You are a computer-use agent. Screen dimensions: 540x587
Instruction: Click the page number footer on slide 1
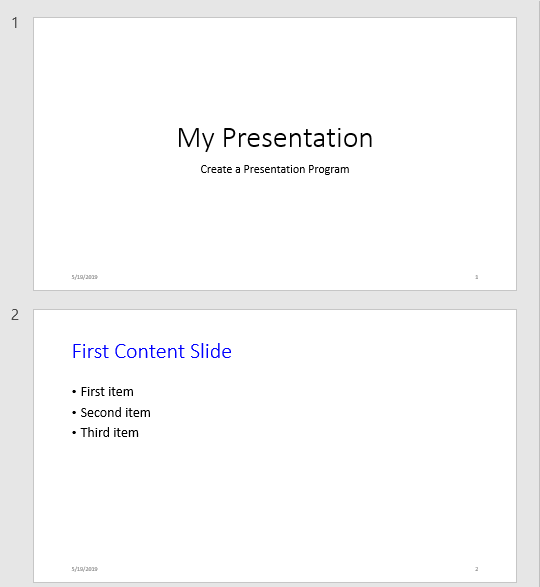[x=477, y=277]
